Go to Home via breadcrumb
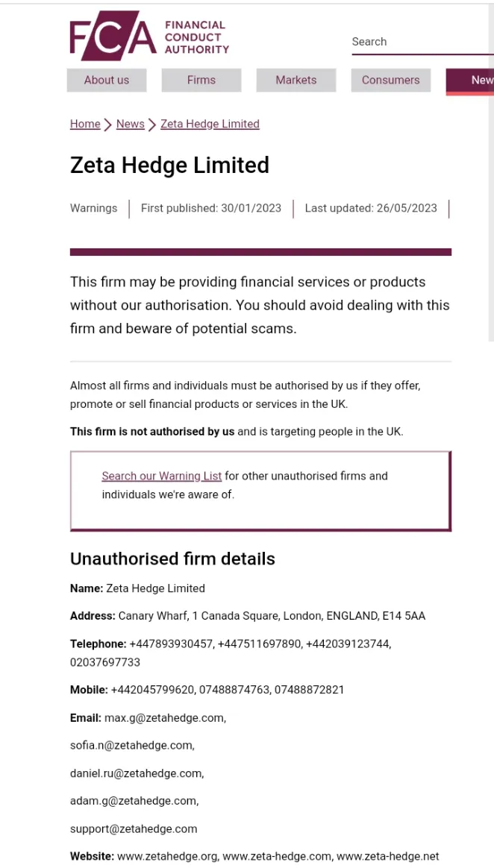Image resolution: width=494 pixels, height=868 pixels. click(85, 124)
